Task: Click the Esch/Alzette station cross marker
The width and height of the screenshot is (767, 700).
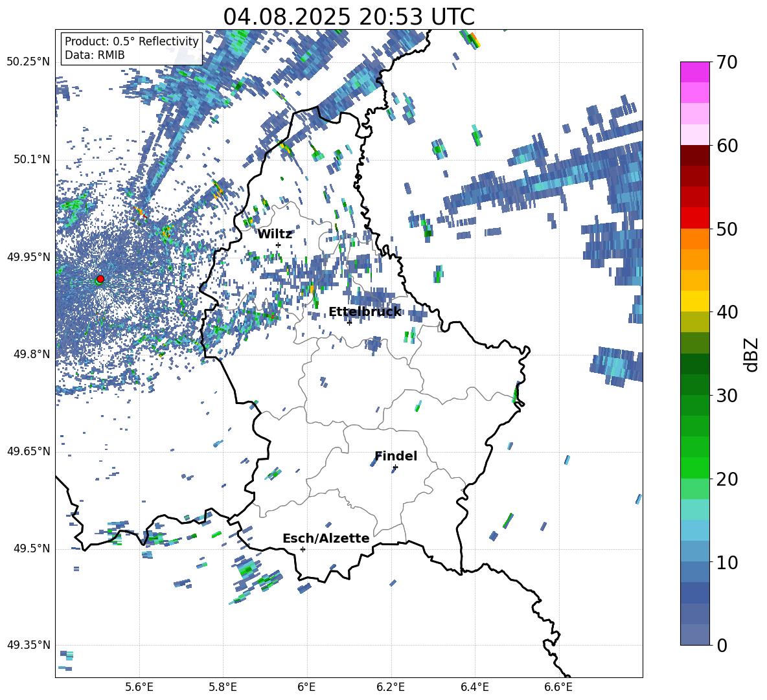Action: (x=303, y=549)
